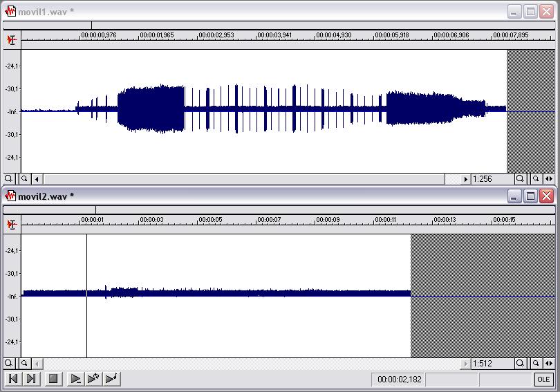Close the movil2.wav window
This screenshot has height=392, width=560.
click(x=547, y=196)
